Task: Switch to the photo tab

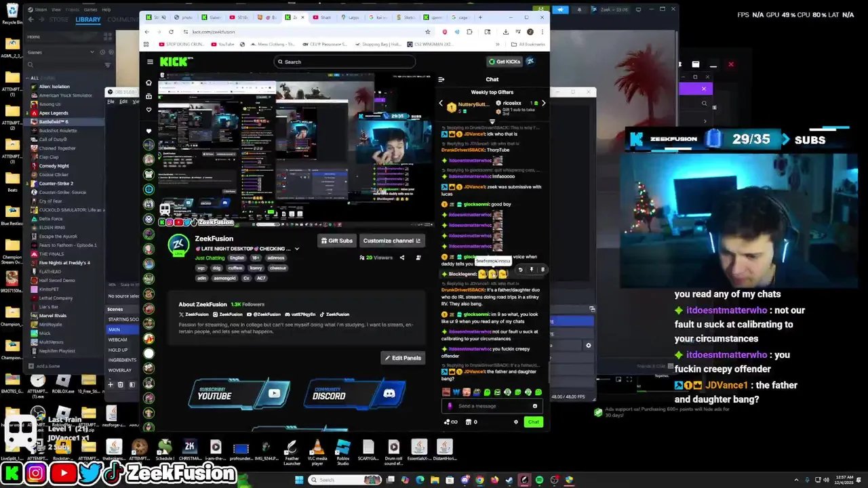Action: coord(184,17)
